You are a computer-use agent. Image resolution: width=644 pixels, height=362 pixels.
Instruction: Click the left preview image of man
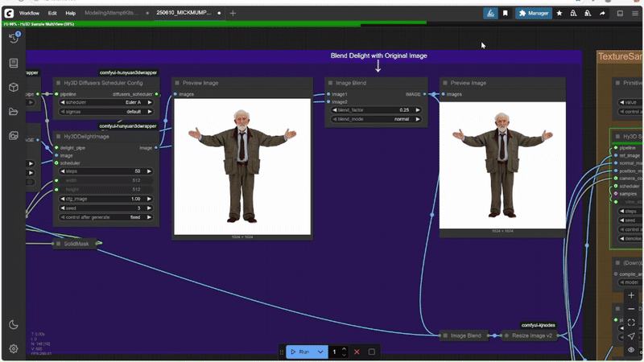(242, 167)
